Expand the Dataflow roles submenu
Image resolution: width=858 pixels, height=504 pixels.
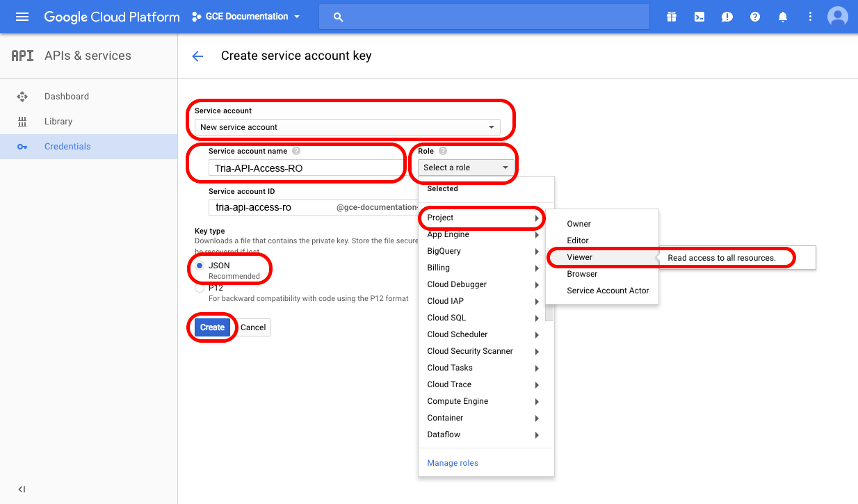tap(485, 434)
